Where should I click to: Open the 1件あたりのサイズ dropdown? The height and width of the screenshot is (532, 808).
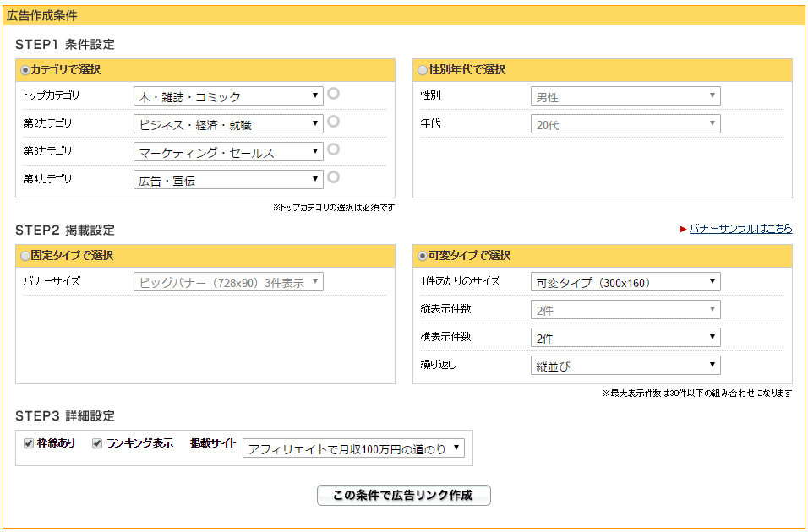[625, 282]
